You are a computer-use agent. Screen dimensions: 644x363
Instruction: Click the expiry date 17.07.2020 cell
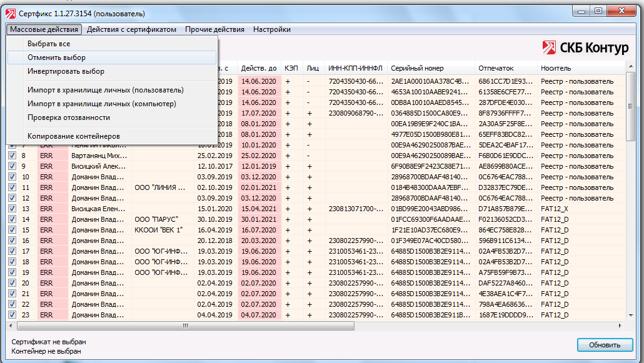click(x=259, y=113)
